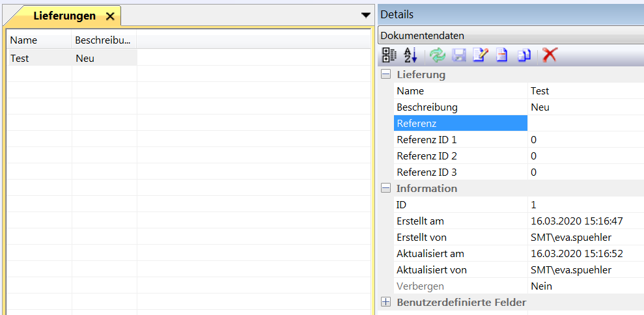This screenshot has width=644, height=315.
Task: Click the empty Referenz value field
Action: click(x=585, y=123)
